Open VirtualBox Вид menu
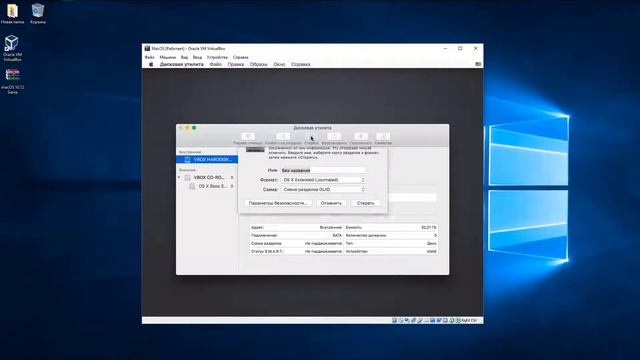640x360 pixels. [x=184, y=57]
